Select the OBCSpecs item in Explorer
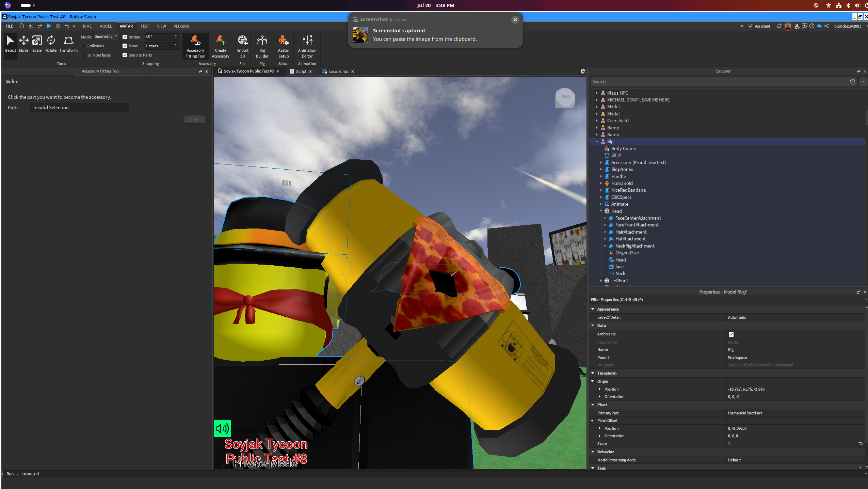 pos(621,197)
